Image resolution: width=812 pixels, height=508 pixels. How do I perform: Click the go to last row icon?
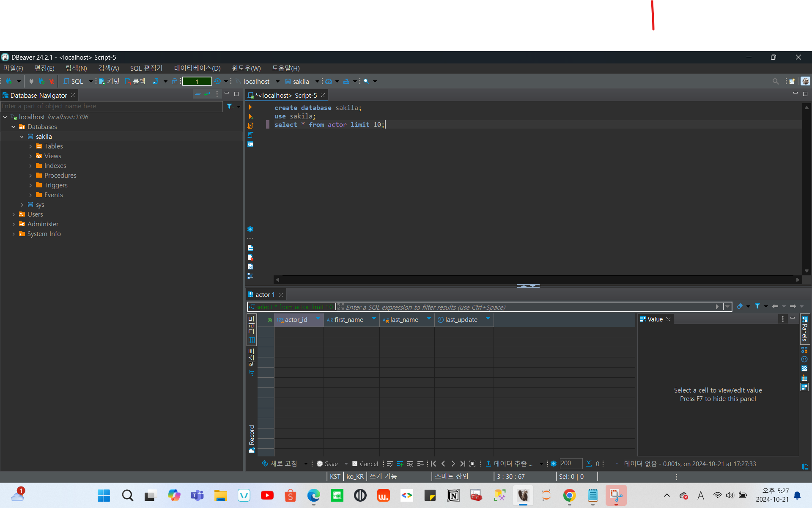(x=463, y=464)
